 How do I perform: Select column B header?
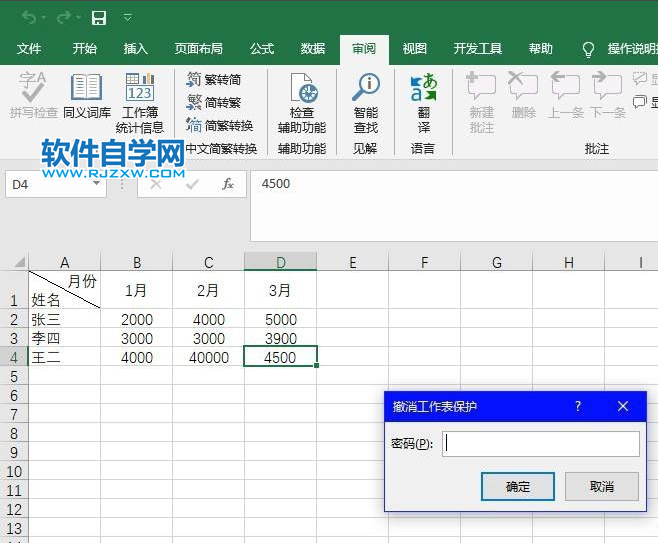coord(137,262)
